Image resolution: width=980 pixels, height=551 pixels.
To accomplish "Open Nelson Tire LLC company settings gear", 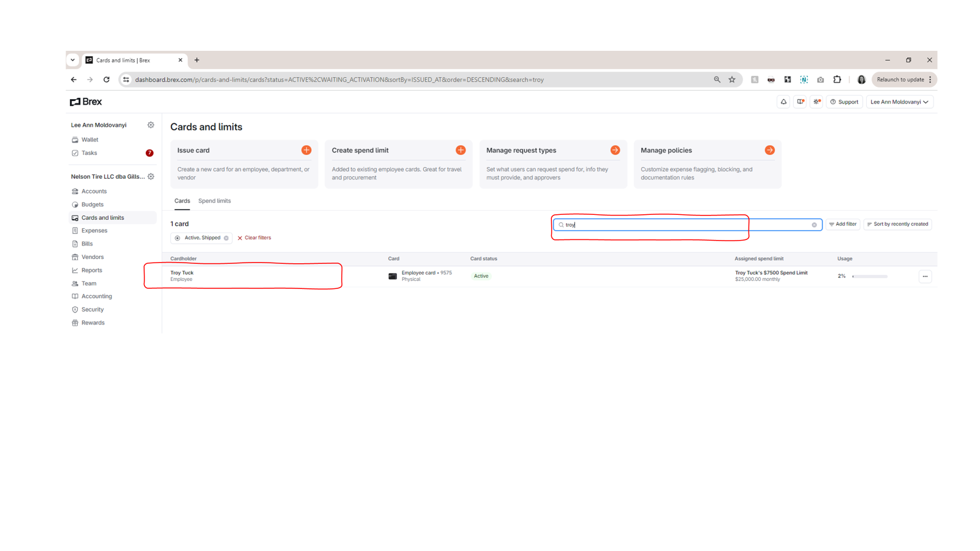I will coord(151,176).
